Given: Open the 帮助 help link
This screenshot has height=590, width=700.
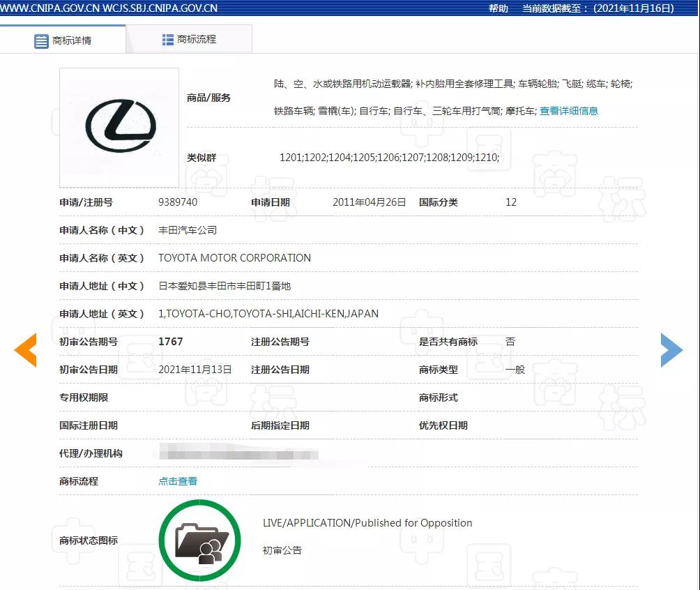Looking at the screenshot, I should 499,8.
